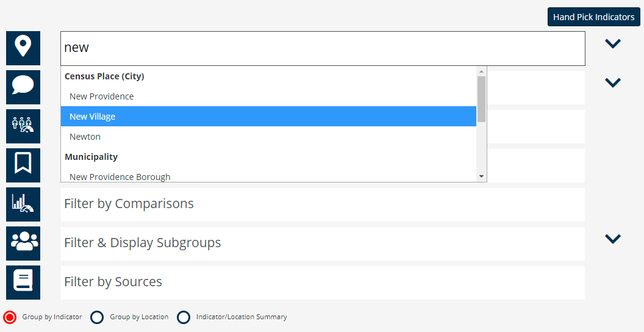Click the subgroups people icon

coord(23,244)
